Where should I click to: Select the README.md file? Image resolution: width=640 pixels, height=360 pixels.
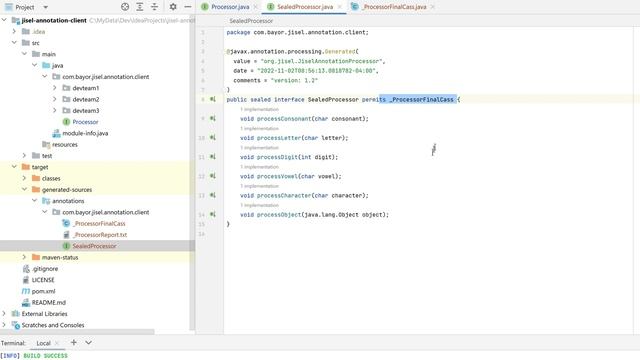tap(49, 302)
